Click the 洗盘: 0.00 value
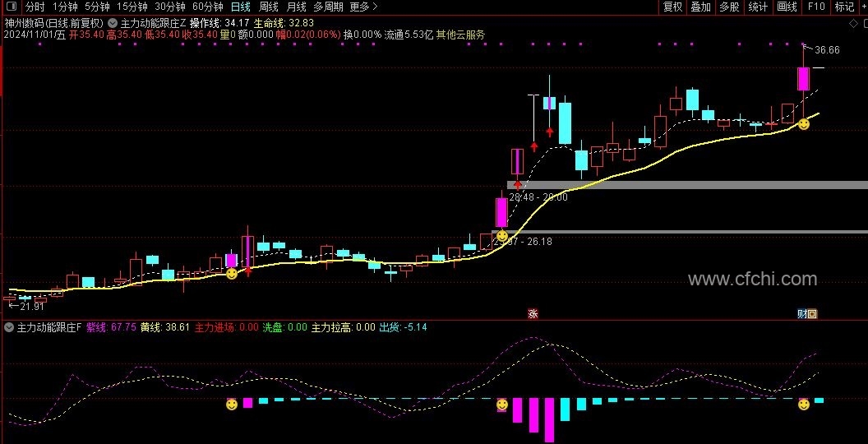Screen dimensions: 868x444 coord(284,327)
